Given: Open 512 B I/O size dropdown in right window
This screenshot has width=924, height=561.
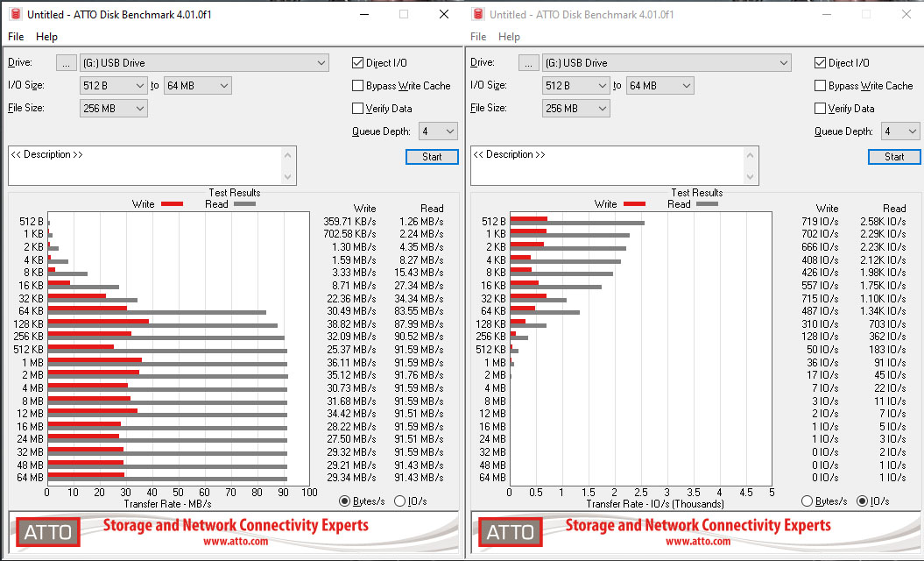Looking at the screenshot, I should [x=575, y=86].
